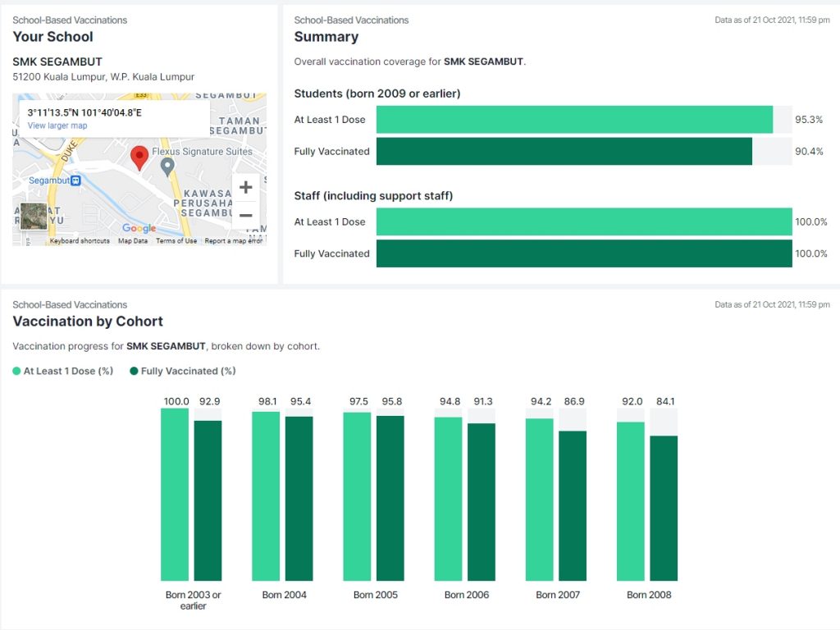Viewport: 840px width, 630px height.
Task: Zoom in on the map
Action: pos(245,187)
